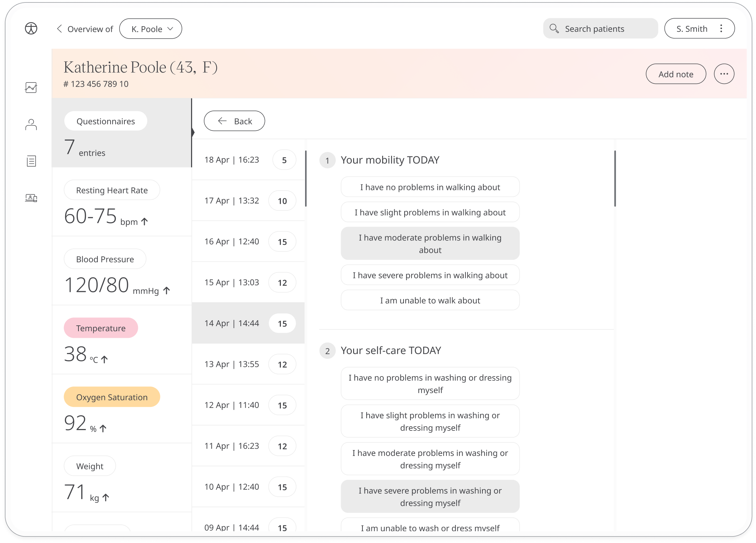756x543 pixels.
Task: Choose 'I have no problems in walking about'
Action: [x=430, y=187]
